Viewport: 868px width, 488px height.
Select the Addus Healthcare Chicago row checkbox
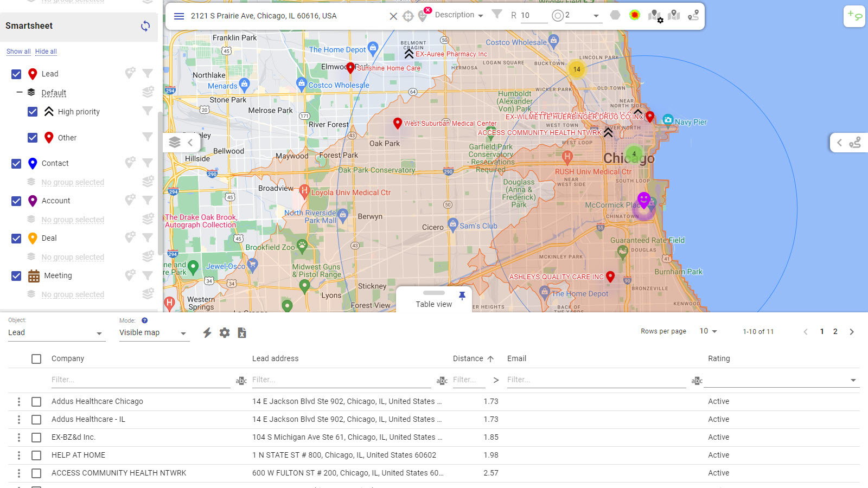coord(36,402)
